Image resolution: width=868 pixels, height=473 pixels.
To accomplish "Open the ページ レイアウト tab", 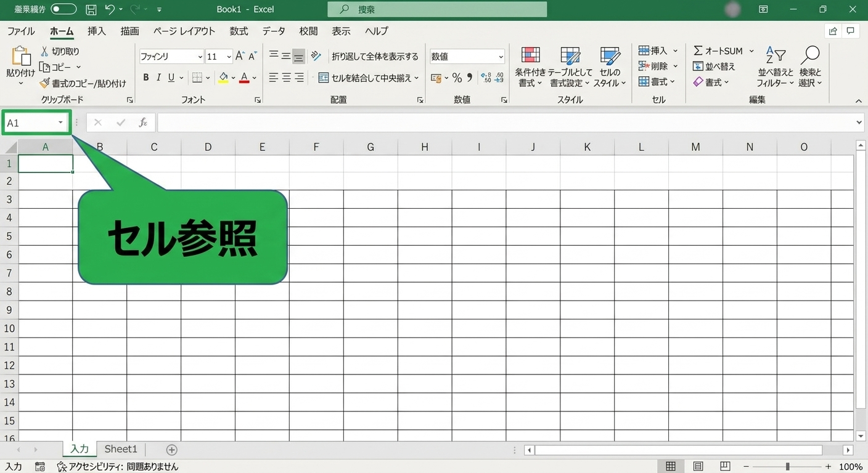I will click(x=184, y=31).
